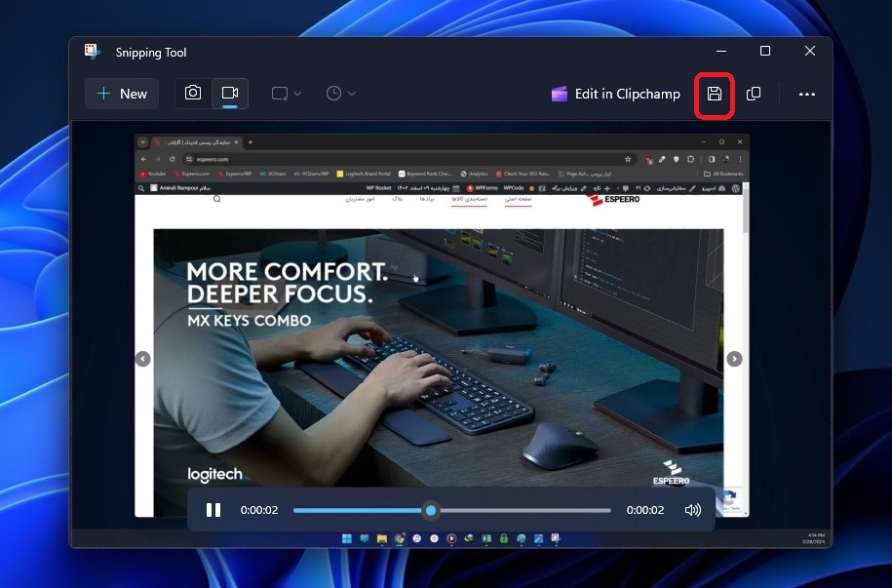Pause the video playback

coord(213,510)
